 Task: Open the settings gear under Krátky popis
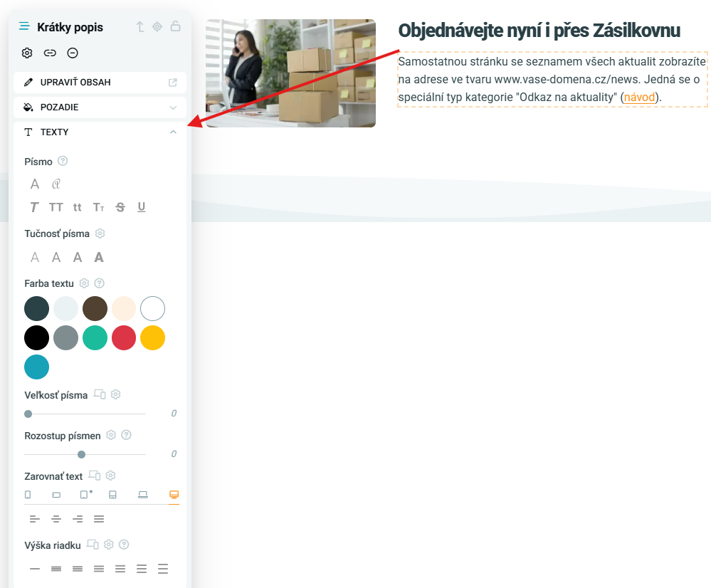pos(27,53)
